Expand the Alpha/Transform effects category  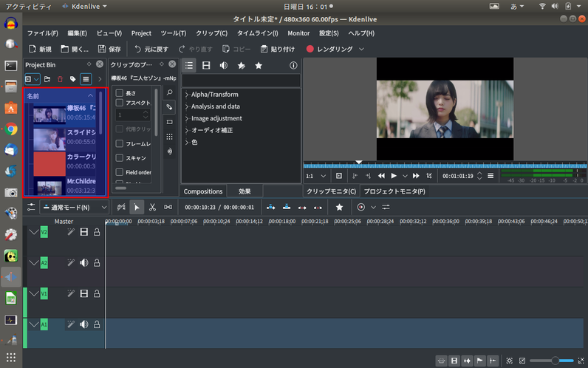pos(187,95)
